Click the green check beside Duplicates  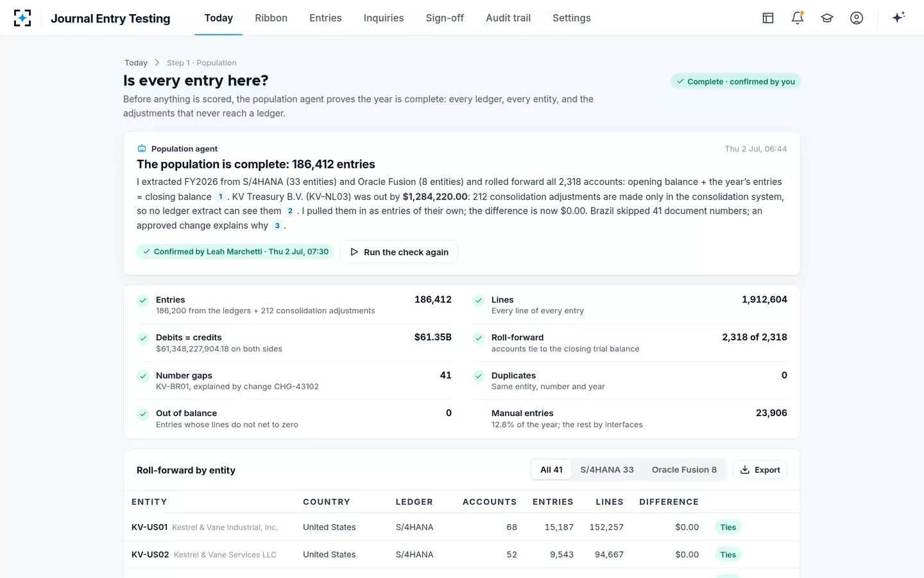click(479, 376)
